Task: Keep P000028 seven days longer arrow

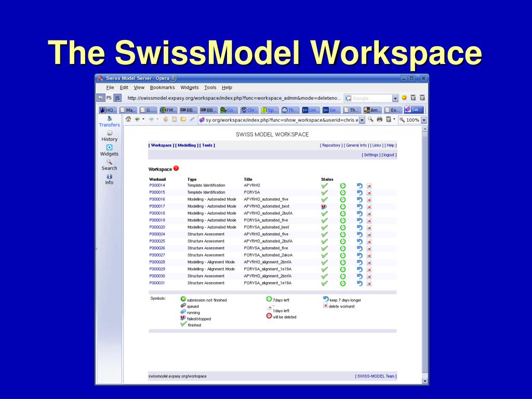Action: [360, 262]
